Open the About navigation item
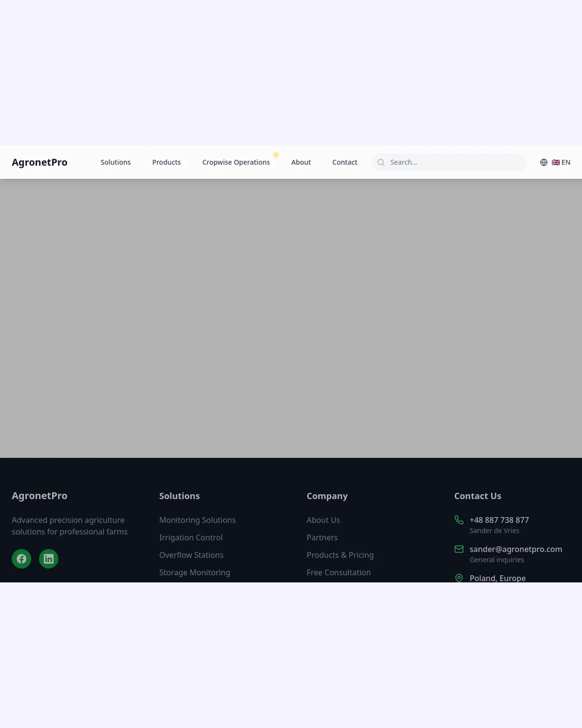The height and width of the screenshot is (728, 582). click(x=301, y=162)
